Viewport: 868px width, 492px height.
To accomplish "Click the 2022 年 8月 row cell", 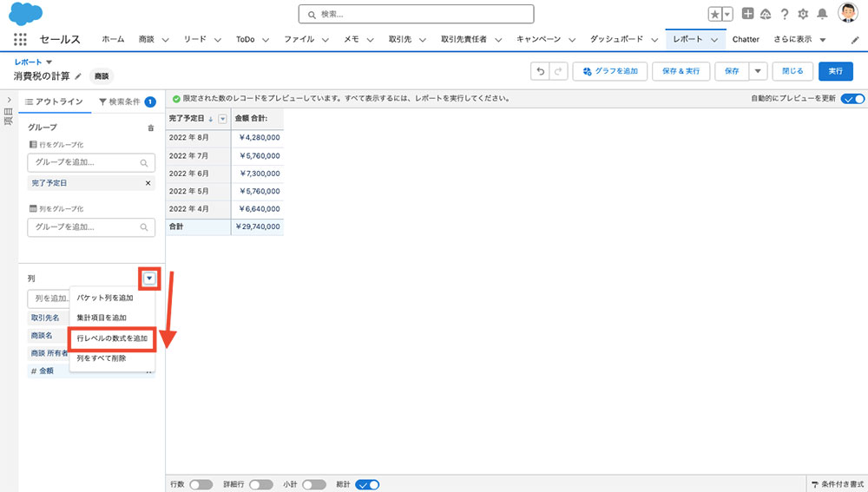I will tap(198, 138).
